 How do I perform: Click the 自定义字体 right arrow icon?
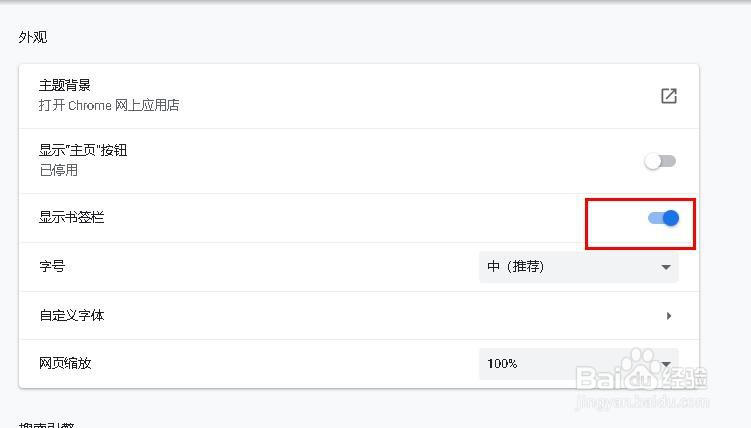tap(669, 315)
